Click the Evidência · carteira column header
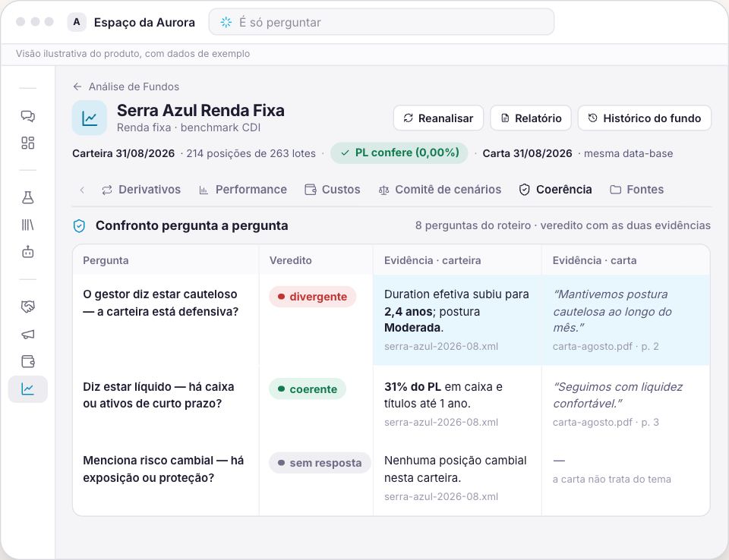This screenshot has height=560, width=729. pos(432,260)
